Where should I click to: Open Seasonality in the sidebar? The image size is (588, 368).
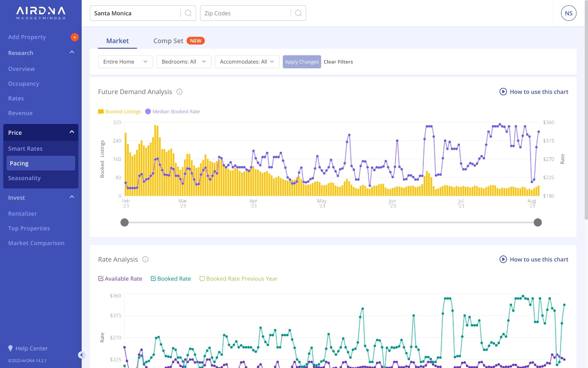[x=24, y=178]
